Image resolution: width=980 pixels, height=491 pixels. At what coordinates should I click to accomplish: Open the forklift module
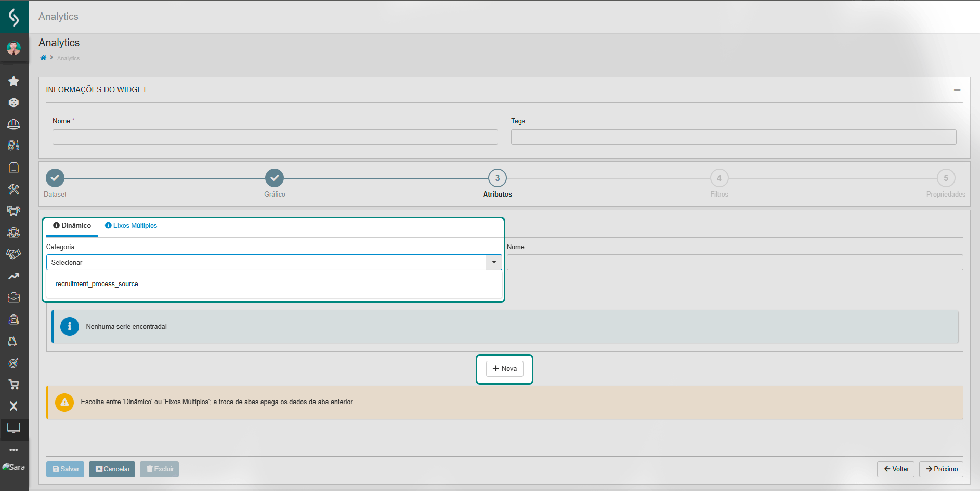coord(14,341)
